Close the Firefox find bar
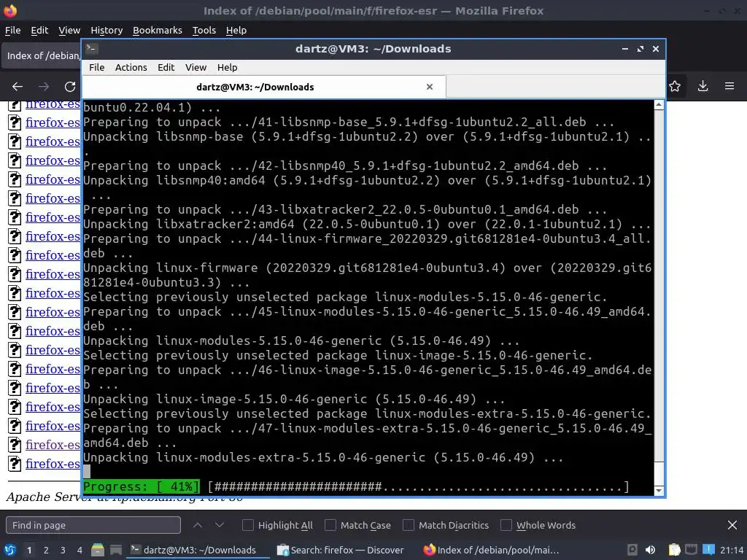 point(732,525)
